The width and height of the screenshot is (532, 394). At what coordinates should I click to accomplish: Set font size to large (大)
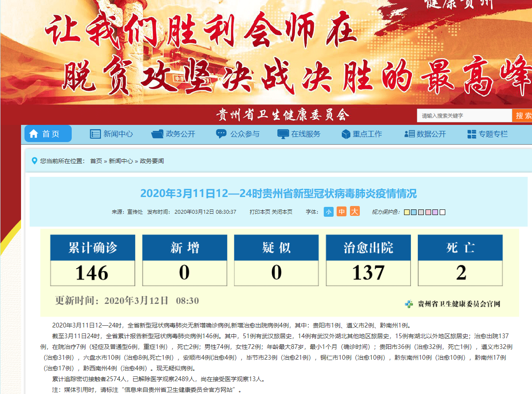(355, 211)
